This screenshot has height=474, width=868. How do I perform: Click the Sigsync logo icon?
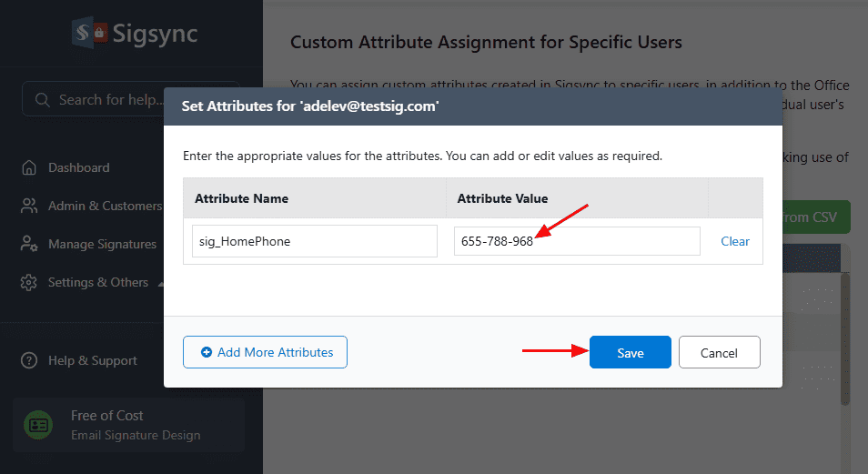90,34
